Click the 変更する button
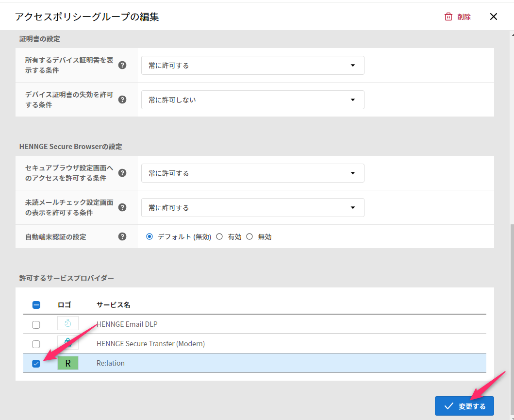This screenshot has width=514, height=420. 464,406
